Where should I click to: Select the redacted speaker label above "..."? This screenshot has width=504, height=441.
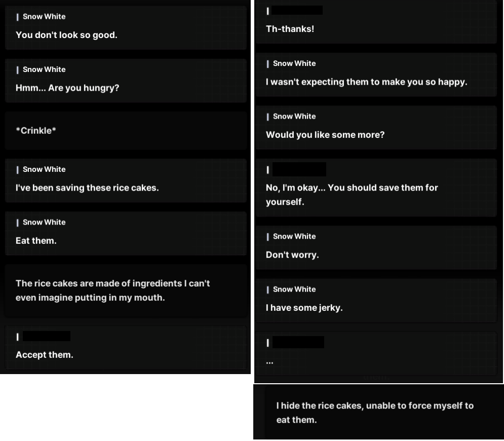point(298,342)
